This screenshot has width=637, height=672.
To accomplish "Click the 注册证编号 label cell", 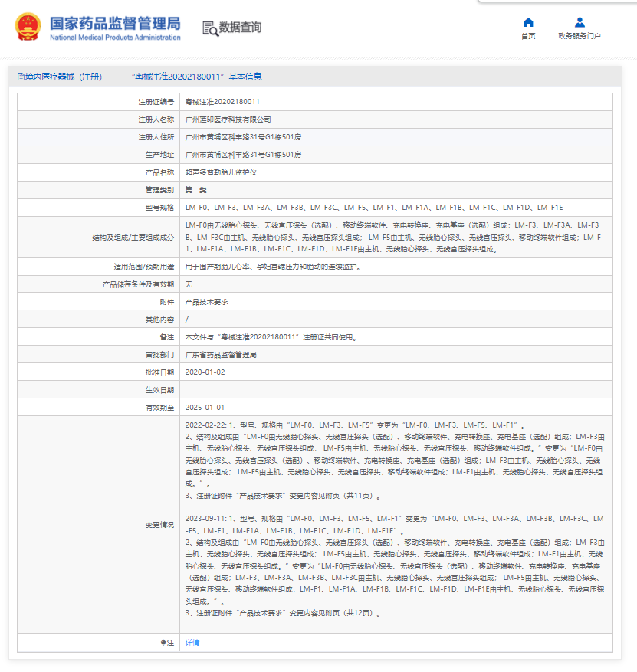I will (99, 102).
